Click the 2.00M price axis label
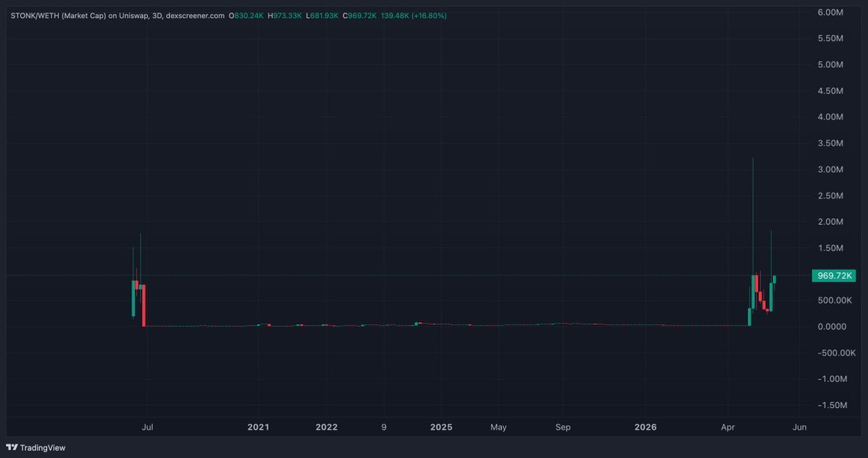Screen dimensions: 868x458 pyautogui.click(x=830, y=222)
